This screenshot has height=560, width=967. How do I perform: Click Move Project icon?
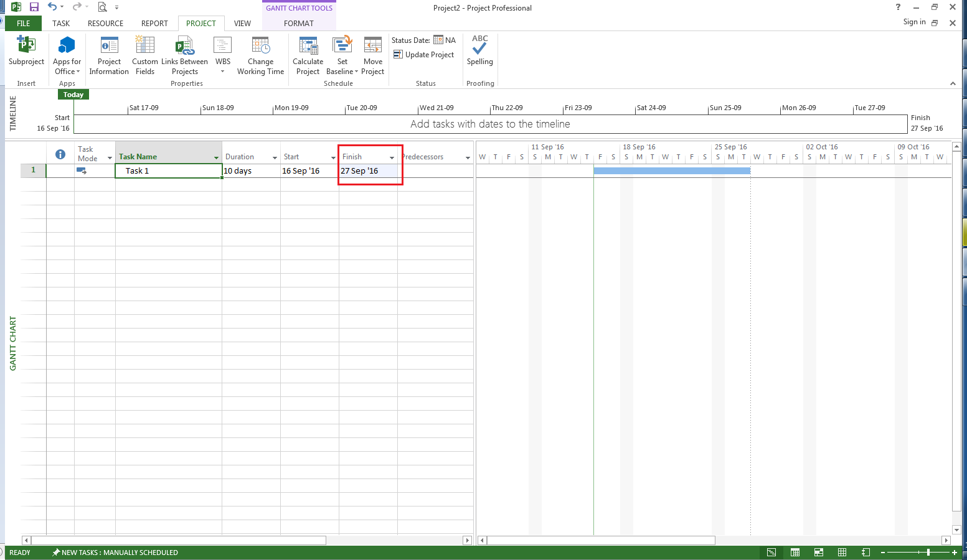[x=372, y=46]
